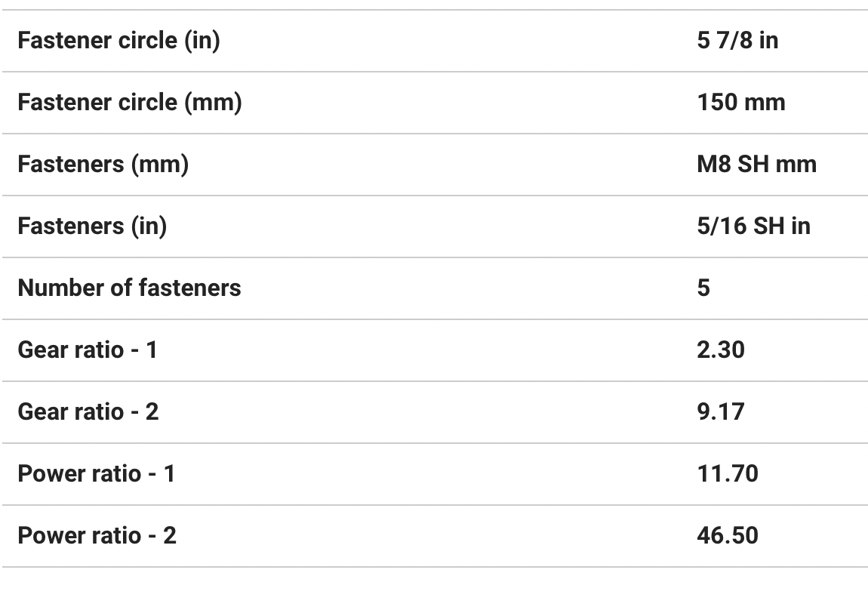Select the '5/16 SH in' value

pyautogui.click(x=753, y=226)
